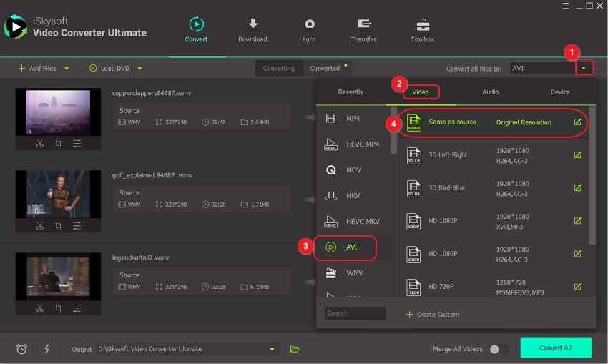The width and height of the screenshot is (608, 364).
Task: Open the output folder icon
Action: [294, 349]
